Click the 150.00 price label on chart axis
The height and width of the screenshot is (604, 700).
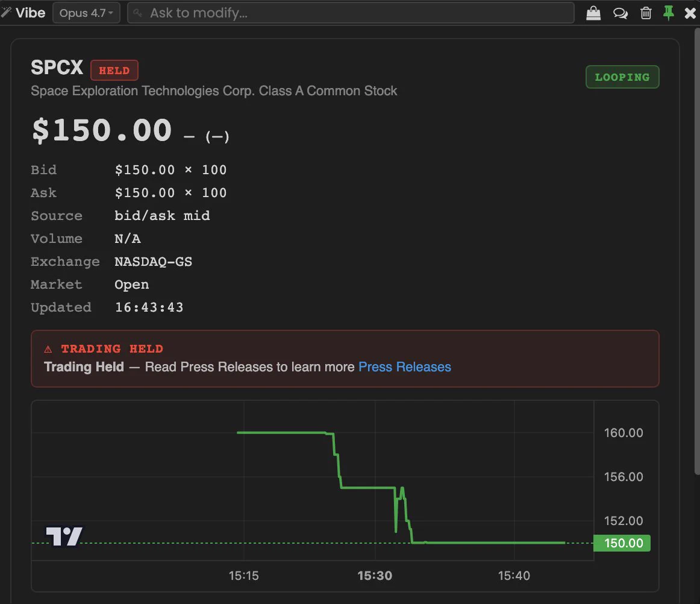pyautogui.click(x=622, y=543)
